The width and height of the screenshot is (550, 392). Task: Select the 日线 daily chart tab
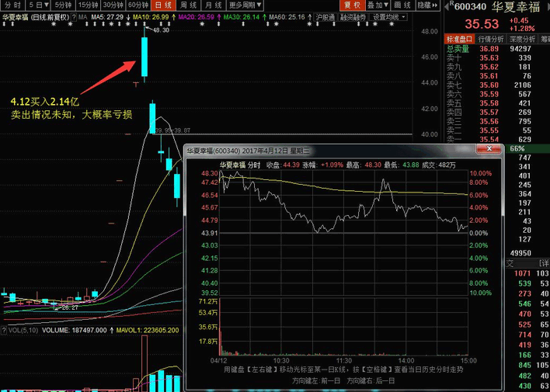coord(163,5)
